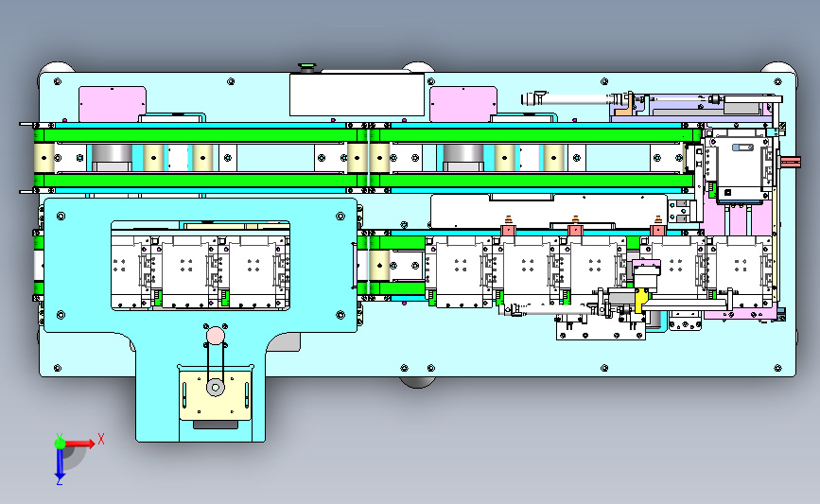
Task: Select the green push button atop the white box
Action: 307,68
